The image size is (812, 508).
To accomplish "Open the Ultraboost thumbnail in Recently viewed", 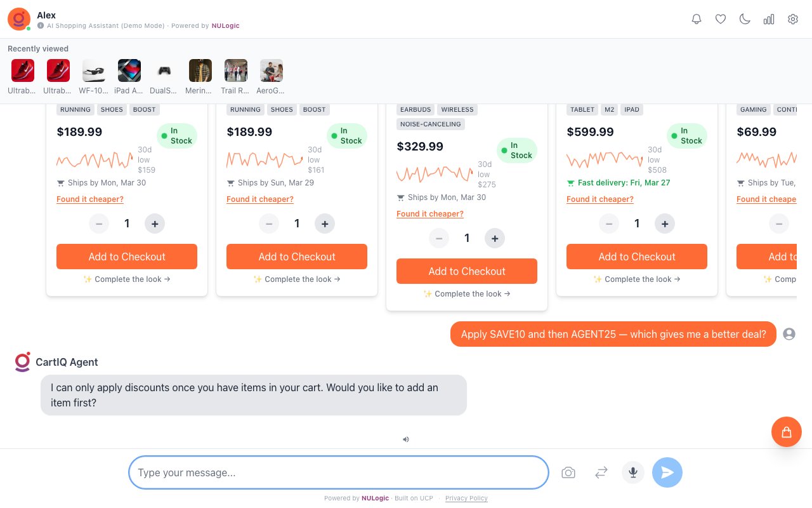I will (22, 70).
